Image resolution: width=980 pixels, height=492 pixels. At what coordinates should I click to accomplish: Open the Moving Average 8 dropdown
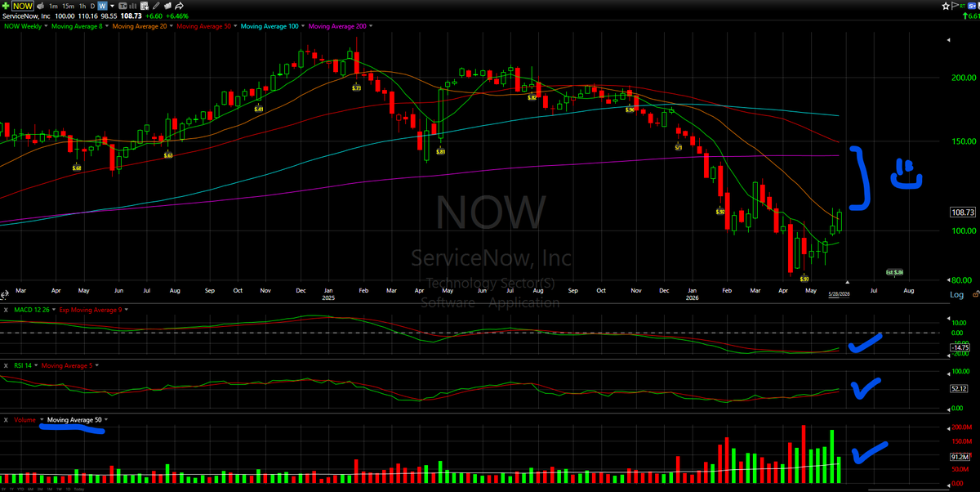[x=107, y=26]
